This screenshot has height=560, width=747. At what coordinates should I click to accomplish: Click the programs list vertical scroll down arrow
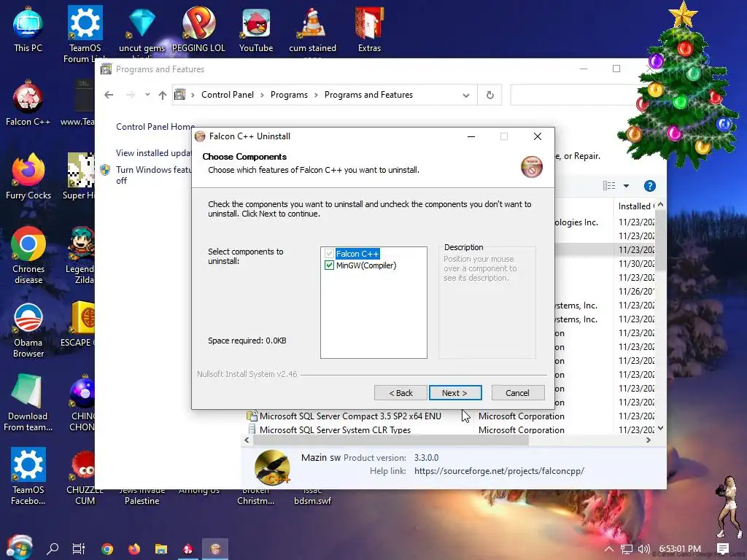660,428
